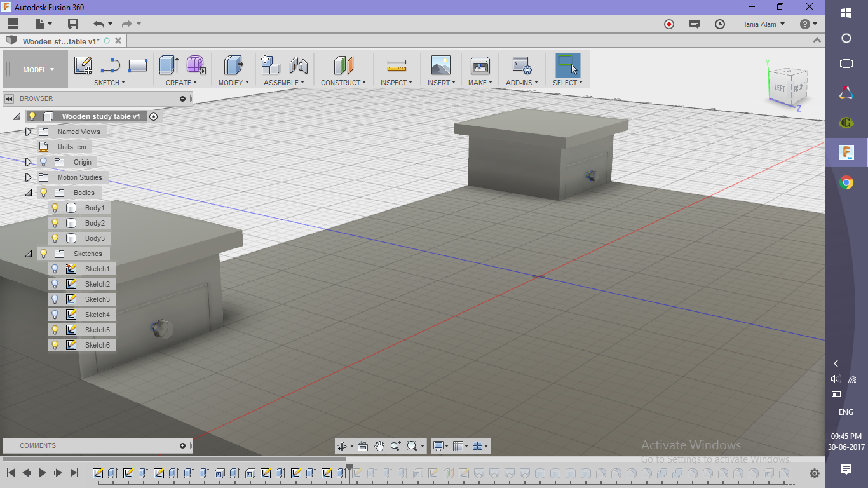Jump to timeline end
Screen dimensions: 868x488
tap(74, 473)
